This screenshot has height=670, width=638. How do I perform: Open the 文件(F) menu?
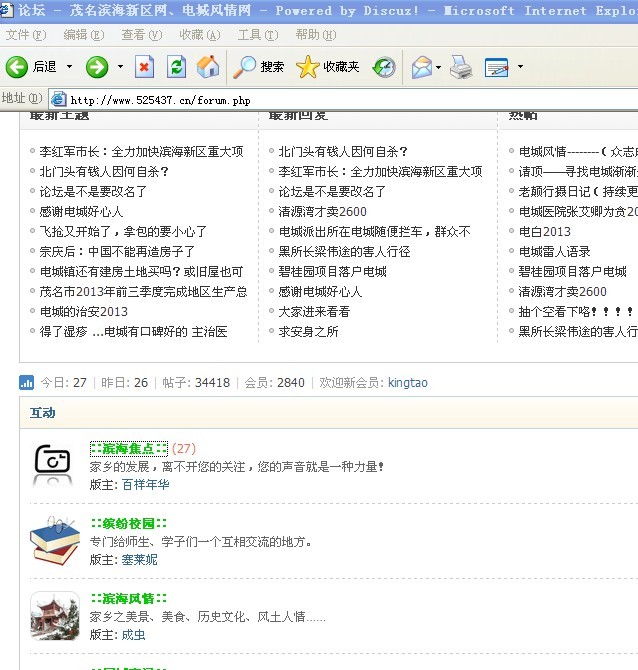pyautogui.click(x=25, y=35)
